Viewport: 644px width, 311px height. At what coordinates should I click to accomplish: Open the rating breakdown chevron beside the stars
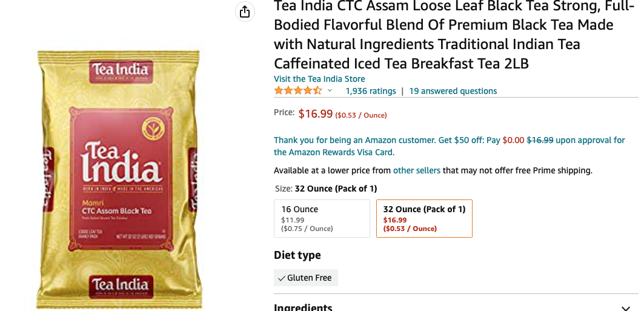pyautogui.click(x=330, y=91)
